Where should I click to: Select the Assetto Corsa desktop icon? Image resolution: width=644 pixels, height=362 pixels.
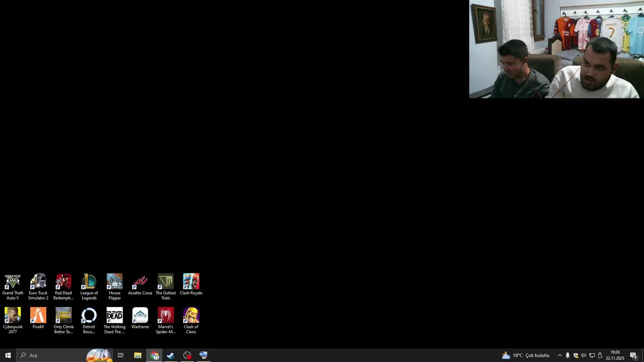pyautogui.click(x=140, y=285)
